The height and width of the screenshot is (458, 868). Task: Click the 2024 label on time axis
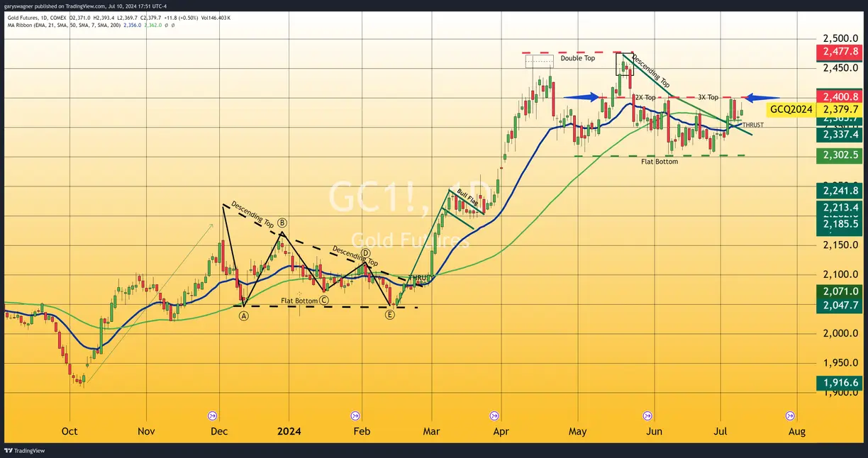pos(289,431)
